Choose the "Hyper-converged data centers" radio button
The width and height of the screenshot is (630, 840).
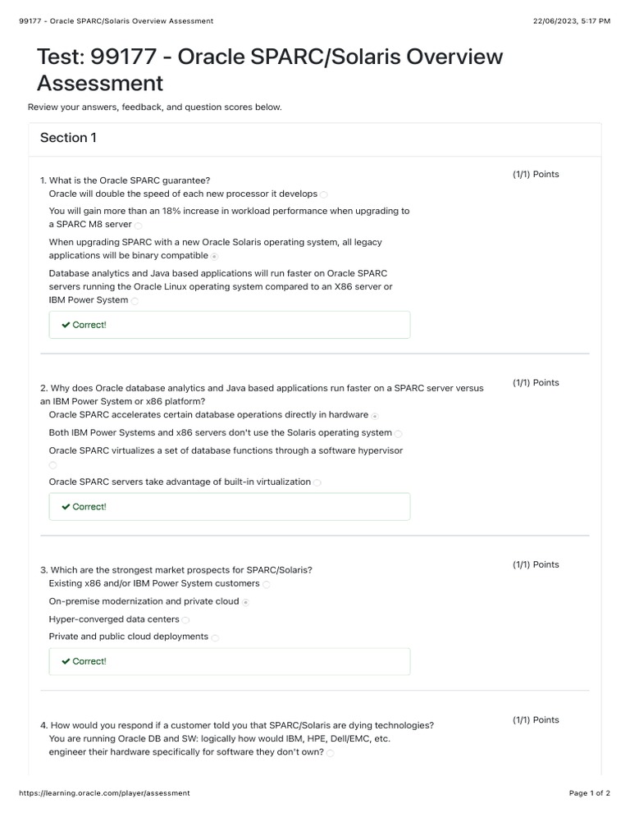186,620
